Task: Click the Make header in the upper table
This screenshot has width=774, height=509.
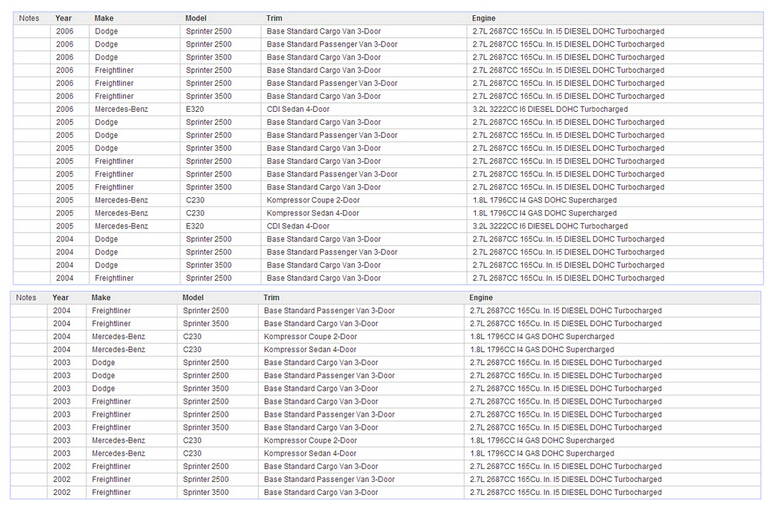Action: tap(104, 18)
